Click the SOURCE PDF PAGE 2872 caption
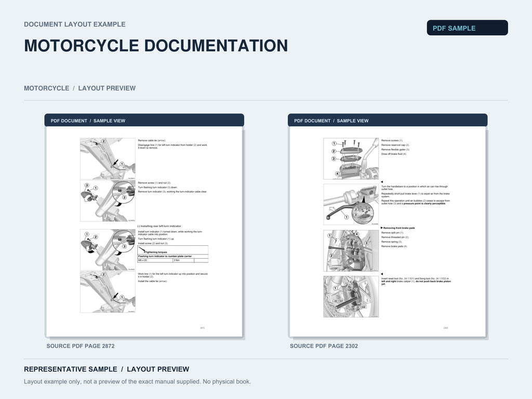 tap(81, 346)
